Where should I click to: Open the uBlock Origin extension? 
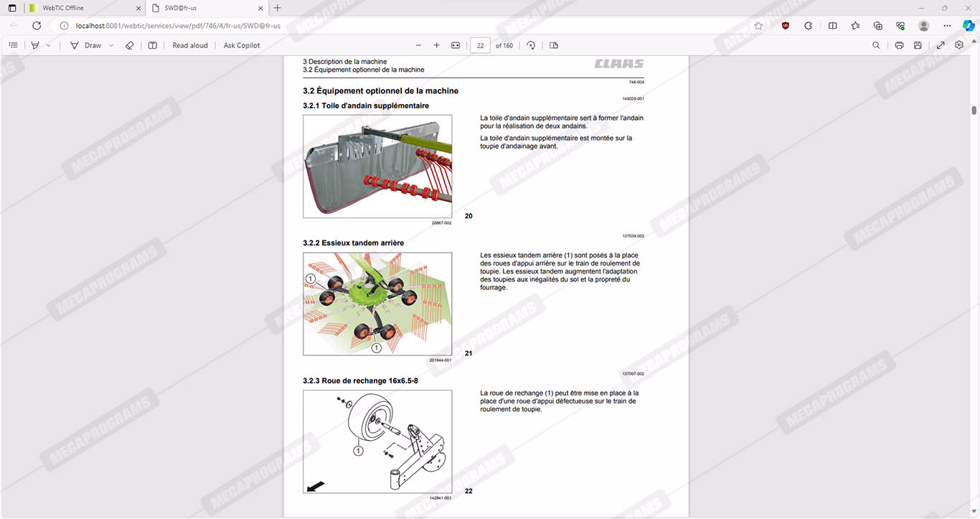click(786, 25)
